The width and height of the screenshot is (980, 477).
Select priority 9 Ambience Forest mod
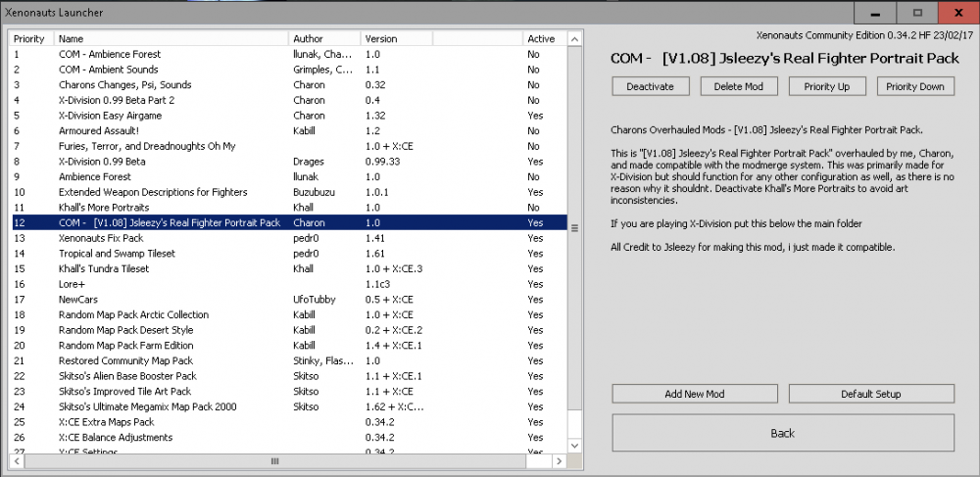tap(289, 176)
